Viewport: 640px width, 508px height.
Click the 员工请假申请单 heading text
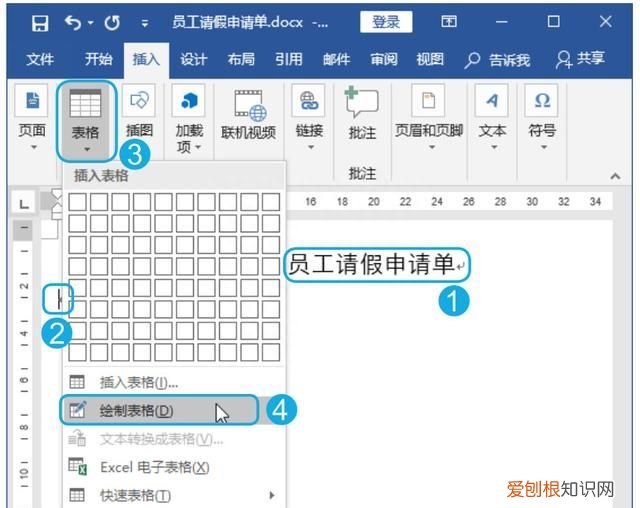(x=371, y=264)
